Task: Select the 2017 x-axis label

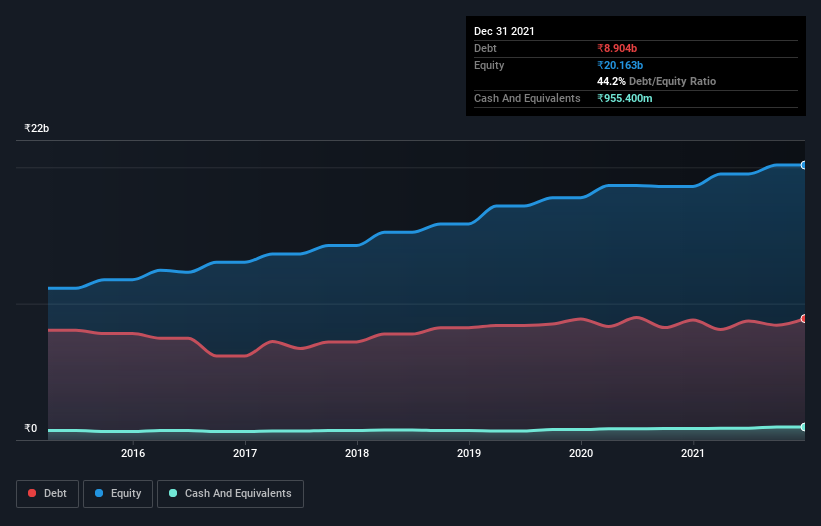Action: point(245,453)
